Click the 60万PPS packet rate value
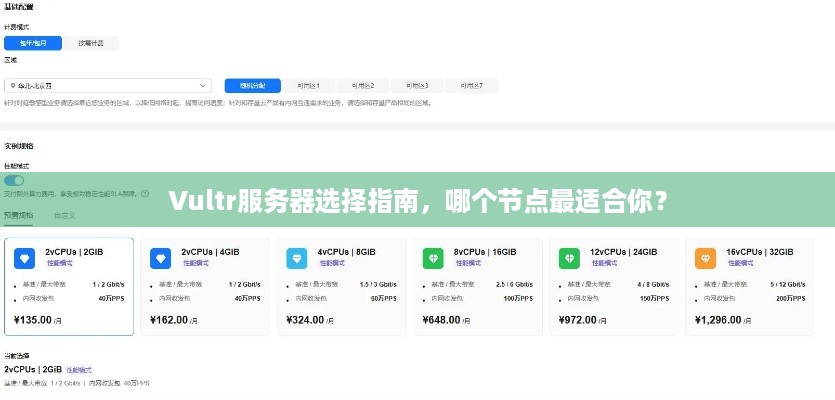The image size is (835, 400). click(384, 299)
